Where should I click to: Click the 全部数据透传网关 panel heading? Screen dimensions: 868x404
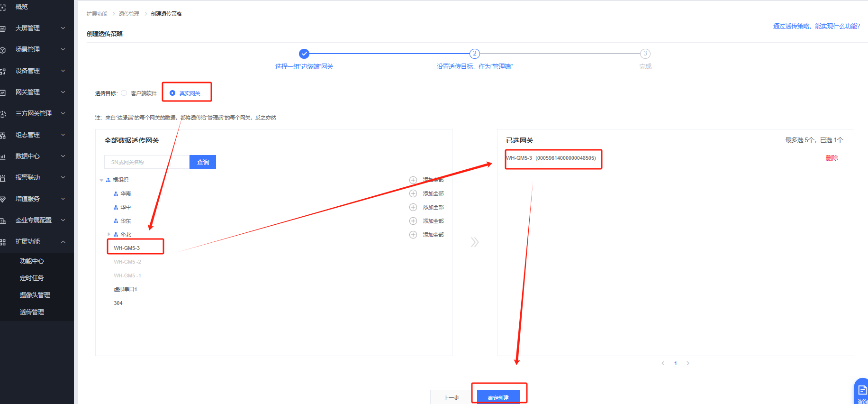pyautogui.click(x=132, y=140)
